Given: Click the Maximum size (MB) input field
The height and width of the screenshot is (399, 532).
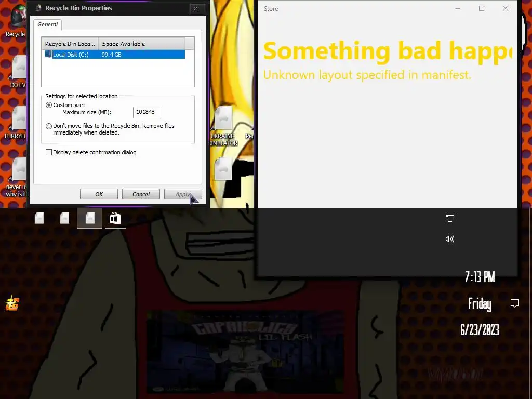Looking at the screenshot, I should (x=147, y=112).
